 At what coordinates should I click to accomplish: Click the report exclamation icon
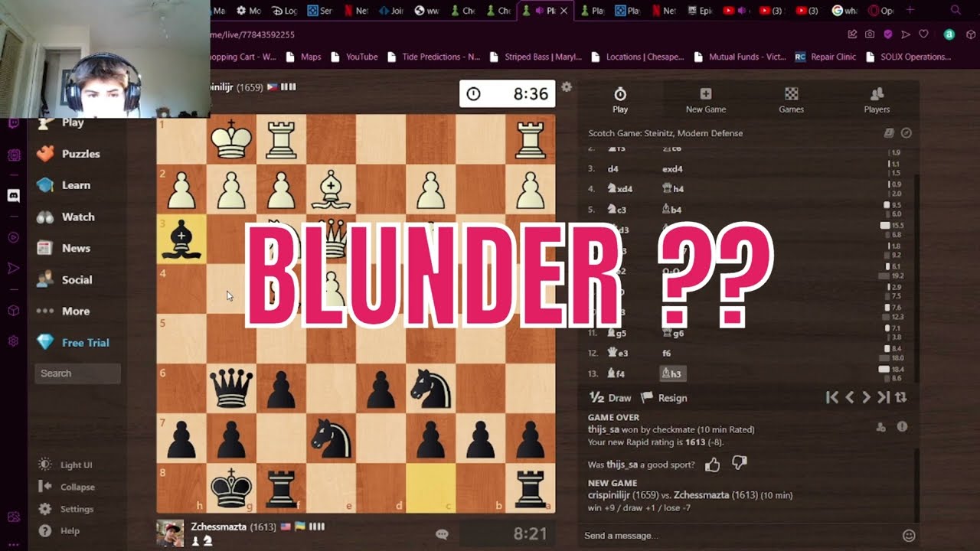(902, 427)
